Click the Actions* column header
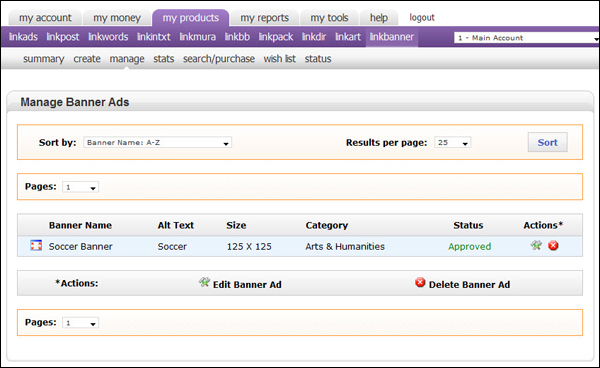 [x=543, y=225]
